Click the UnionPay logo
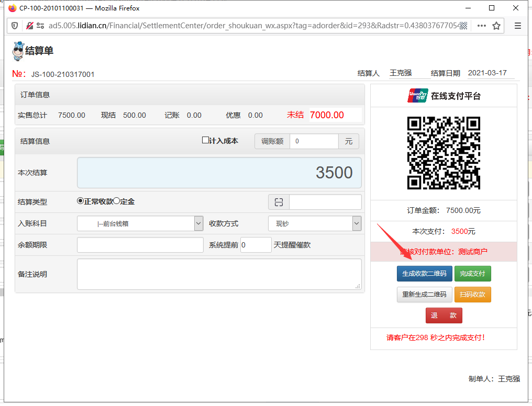The height and width of the screenshot is (406, 532). coord(418,96)
